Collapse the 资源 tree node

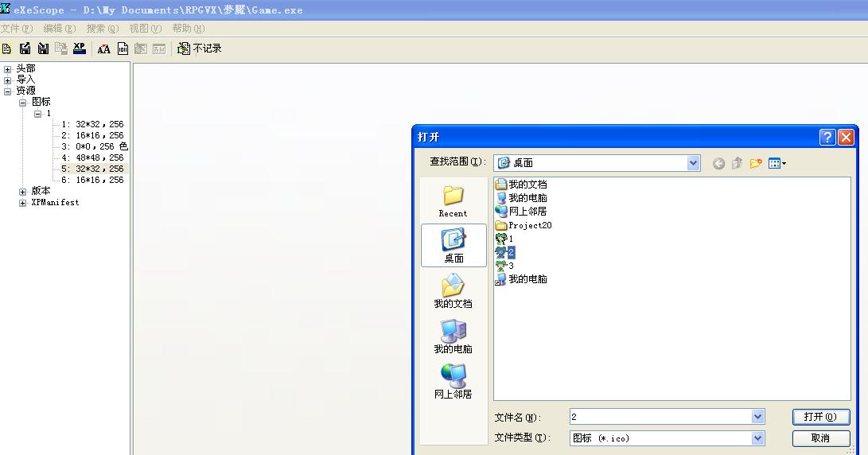[7, 91]
